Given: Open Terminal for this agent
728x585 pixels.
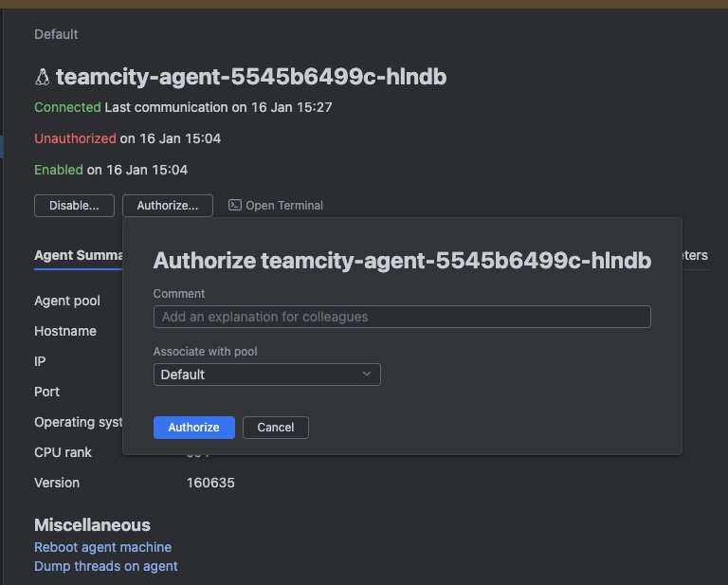Looking at the screenshot, I should click(x=276, y=206).
